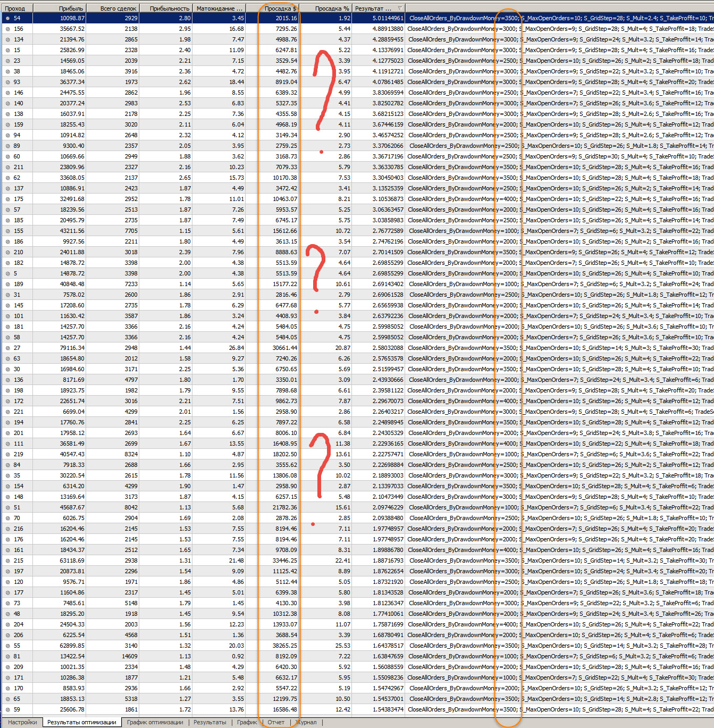The image size is (714, 728).
Task: Sort by the Матожидание column header
Action: (219, 9)
